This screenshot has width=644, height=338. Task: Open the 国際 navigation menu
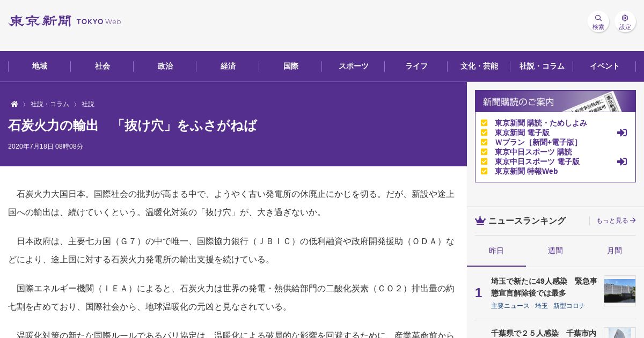[291, 67]
